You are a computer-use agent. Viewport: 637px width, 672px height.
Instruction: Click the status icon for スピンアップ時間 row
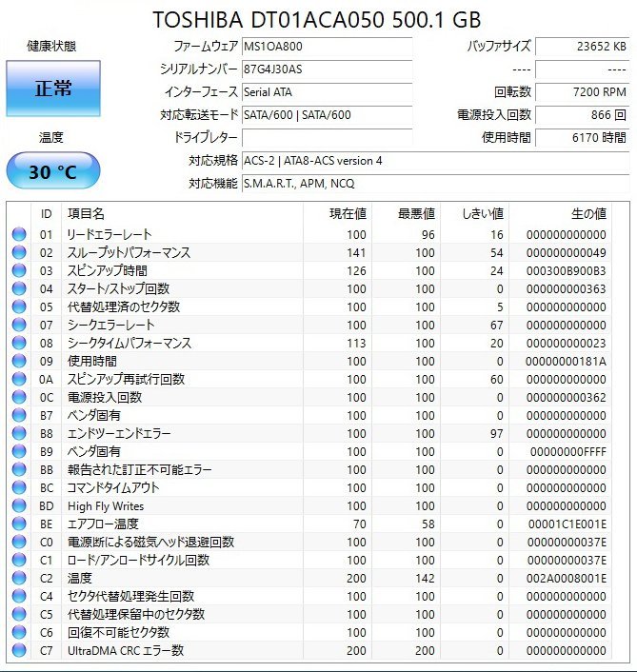tap(19, 270)
